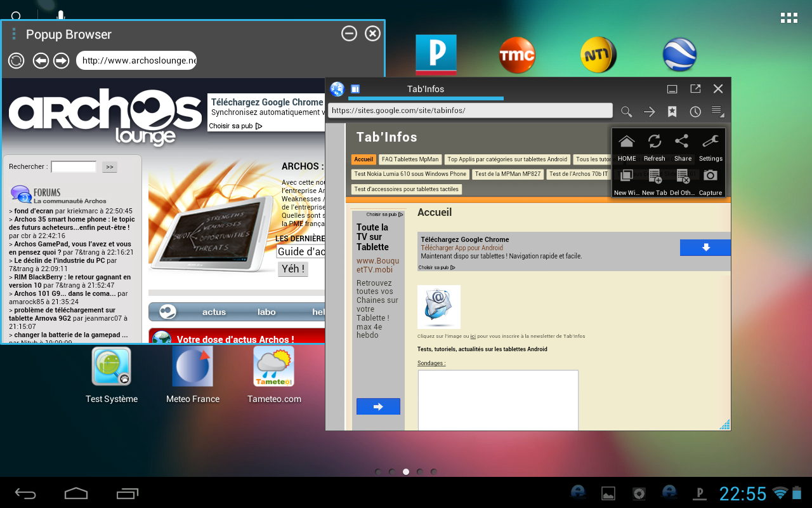Reload the page in Popup Browser
The height and width of the screenshot is (508, 812).
[16, 60]
